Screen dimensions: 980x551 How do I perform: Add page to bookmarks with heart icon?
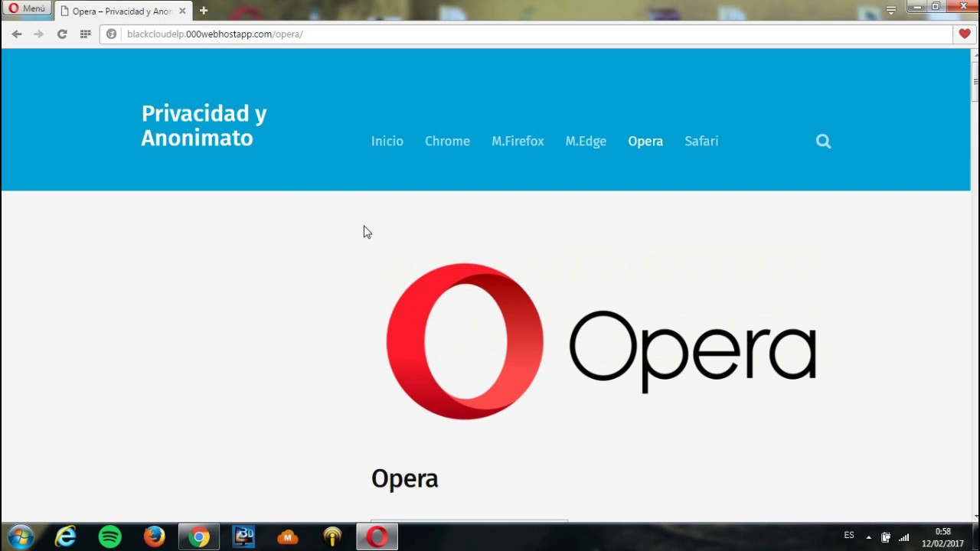click(x=965, y=34)
